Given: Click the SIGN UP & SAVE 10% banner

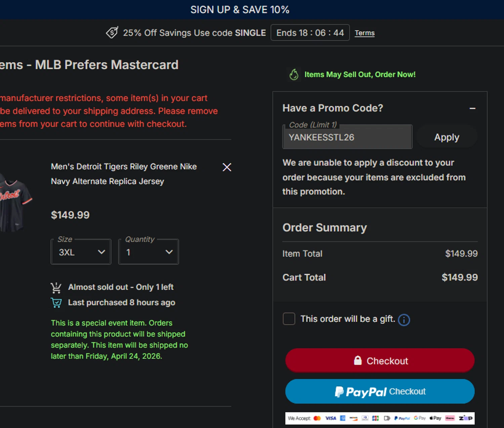Looking at the screenshot, I should pos(240,9).
